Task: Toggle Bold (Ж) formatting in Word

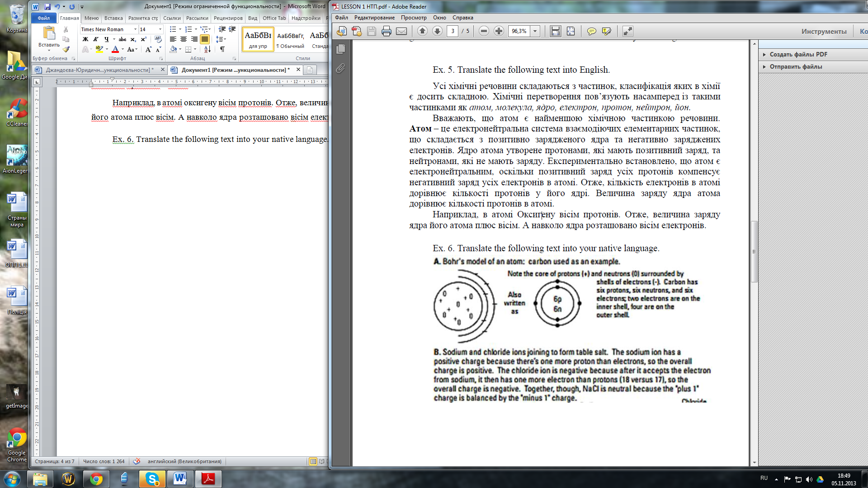Action: [x=85, y=39]
